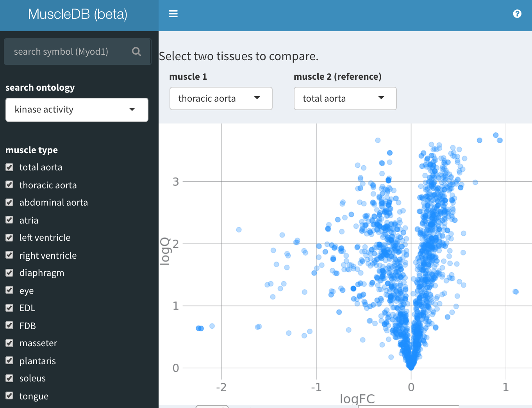Uncheck the atria checkbox
Screen dimensions: 532x408
pyautogui.click(x=10, y=220)
